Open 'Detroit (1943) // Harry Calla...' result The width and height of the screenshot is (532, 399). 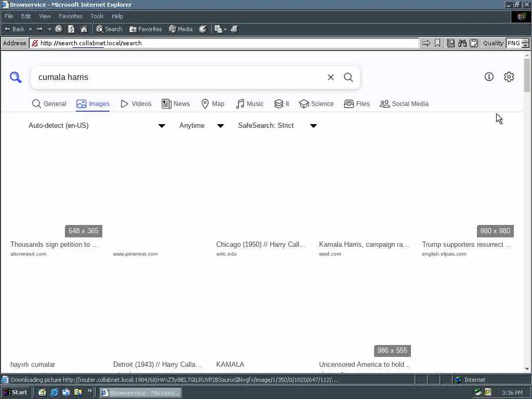[157, 364]
